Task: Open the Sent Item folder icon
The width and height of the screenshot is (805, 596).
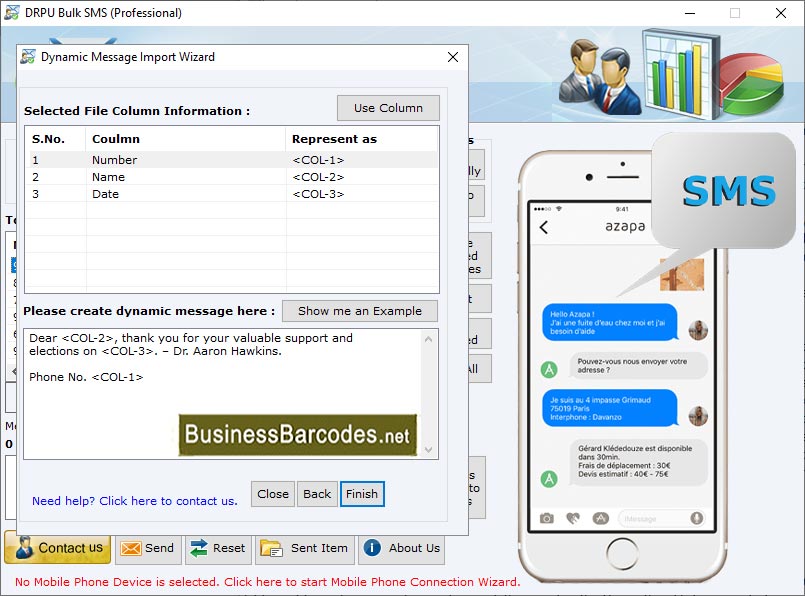Action: [x=270, y=548]
